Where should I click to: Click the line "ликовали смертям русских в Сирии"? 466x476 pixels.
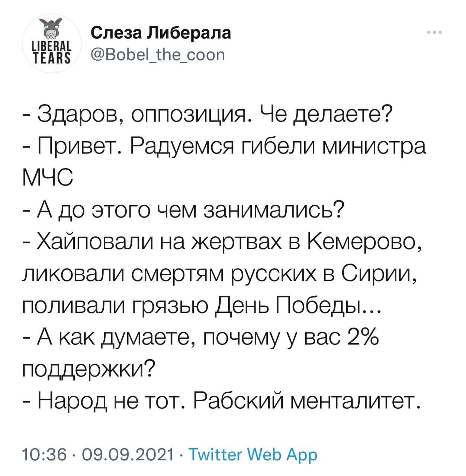tap(219, 276)
